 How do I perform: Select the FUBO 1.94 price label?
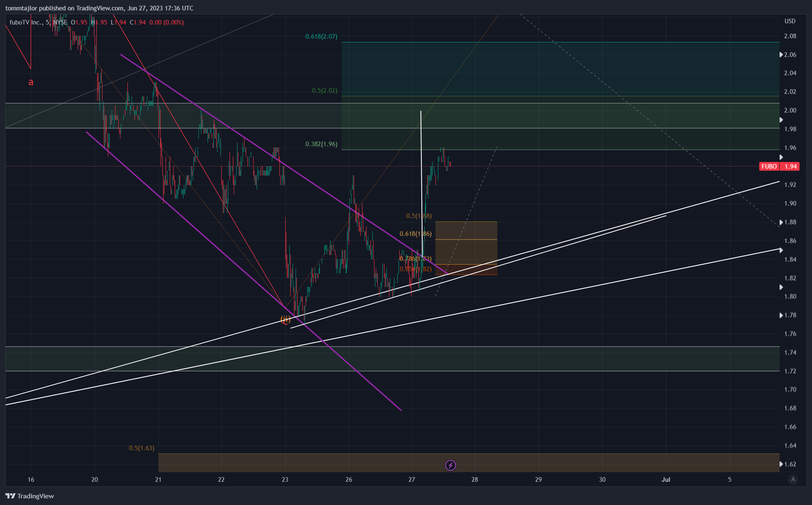coord(779,166)
